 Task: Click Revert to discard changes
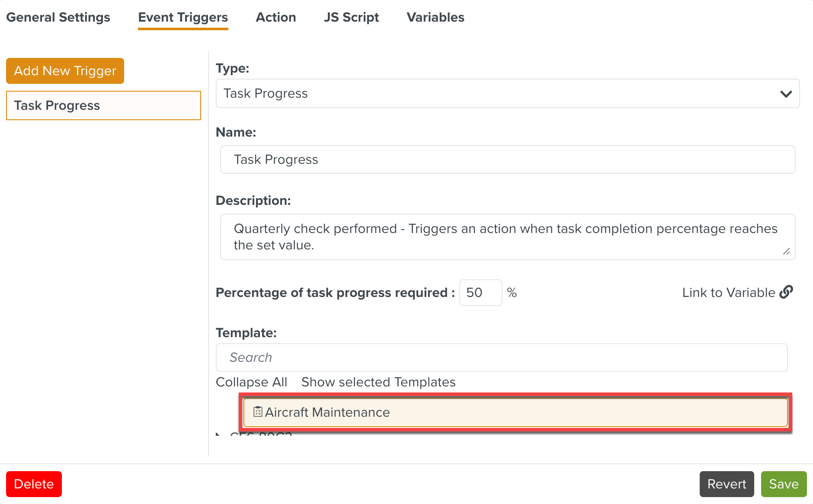[x=727, y=484]
